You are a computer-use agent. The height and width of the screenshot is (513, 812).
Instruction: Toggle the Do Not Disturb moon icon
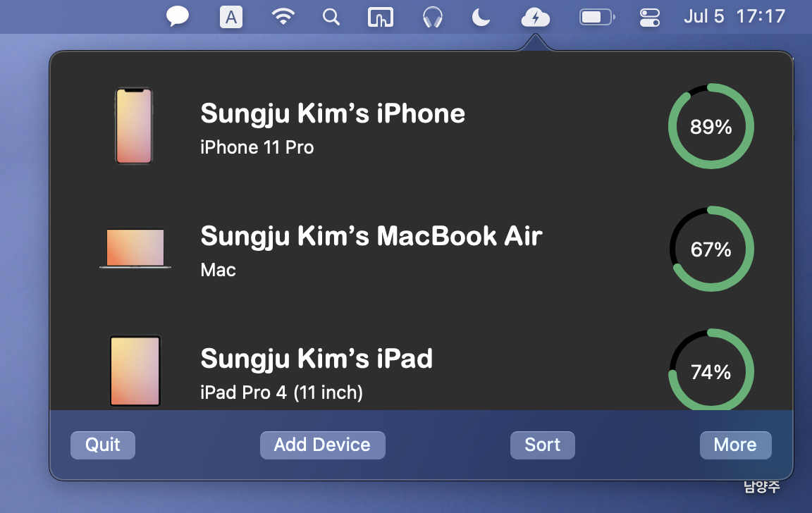[x=481, y=17]
